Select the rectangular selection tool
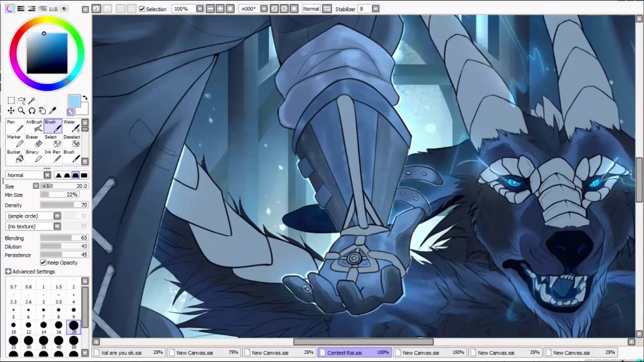Screen dimensions: 644x362 click(x=11, y=101)
